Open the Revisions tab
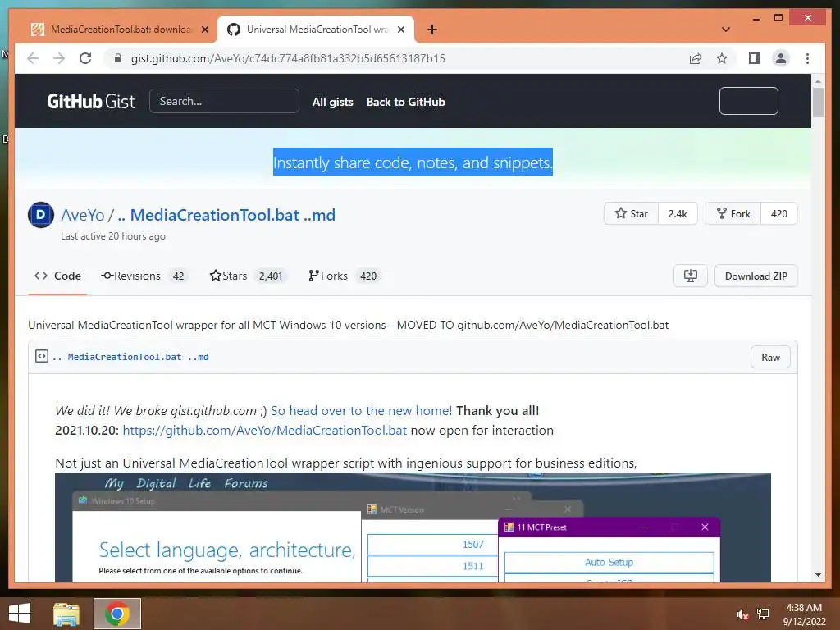The height and width of the screenshot is (630, 840). point(144,276)
